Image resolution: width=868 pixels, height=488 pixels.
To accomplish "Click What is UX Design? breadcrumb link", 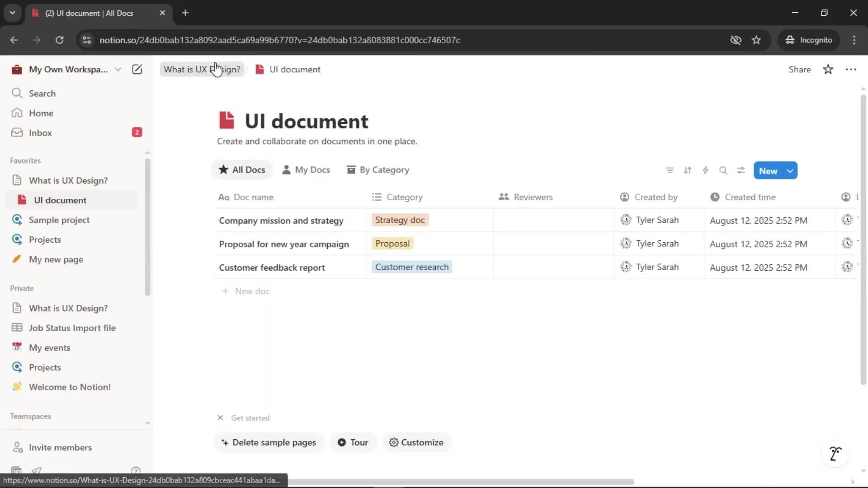I will coord(202,69).
